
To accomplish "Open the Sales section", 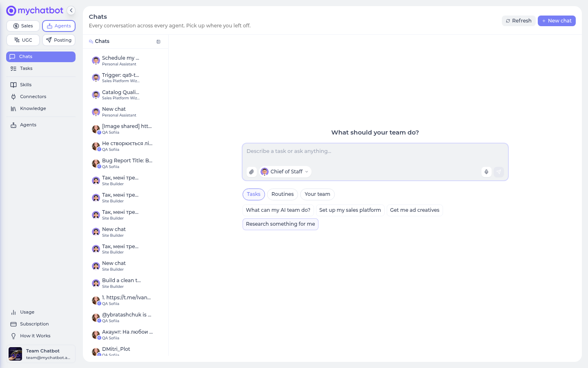I will tap(23, 26).
